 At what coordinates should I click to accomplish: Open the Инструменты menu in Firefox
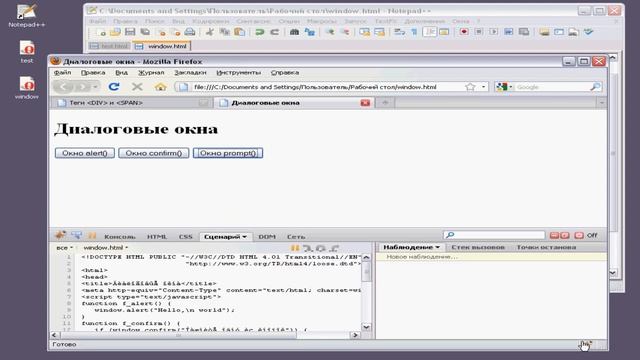238,73
